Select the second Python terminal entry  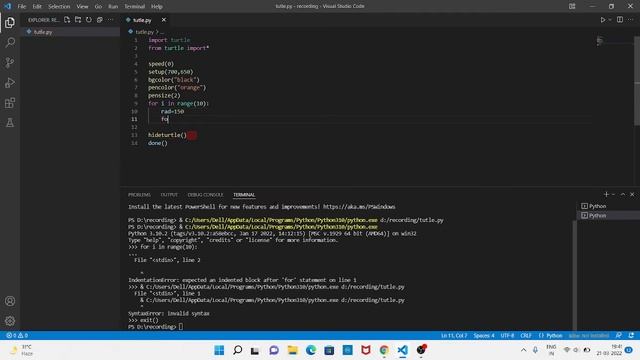(x=608, y=215)
